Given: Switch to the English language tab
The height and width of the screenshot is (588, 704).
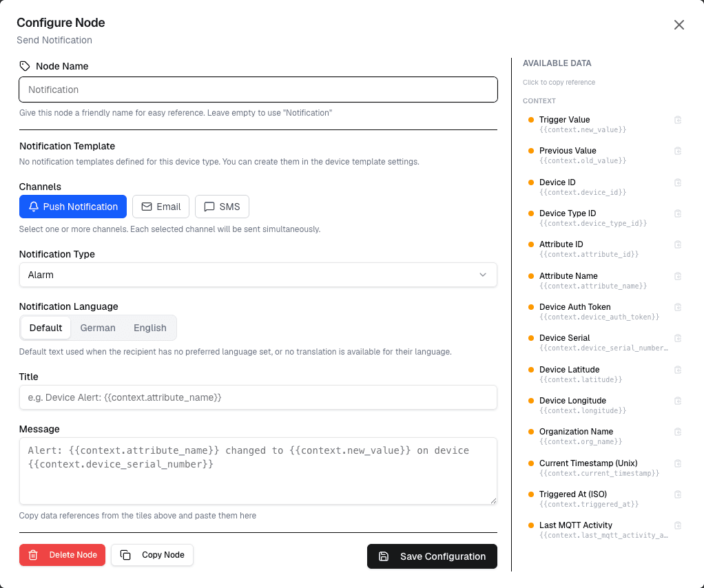Looking at the screenshot, I should coord(150,328).
